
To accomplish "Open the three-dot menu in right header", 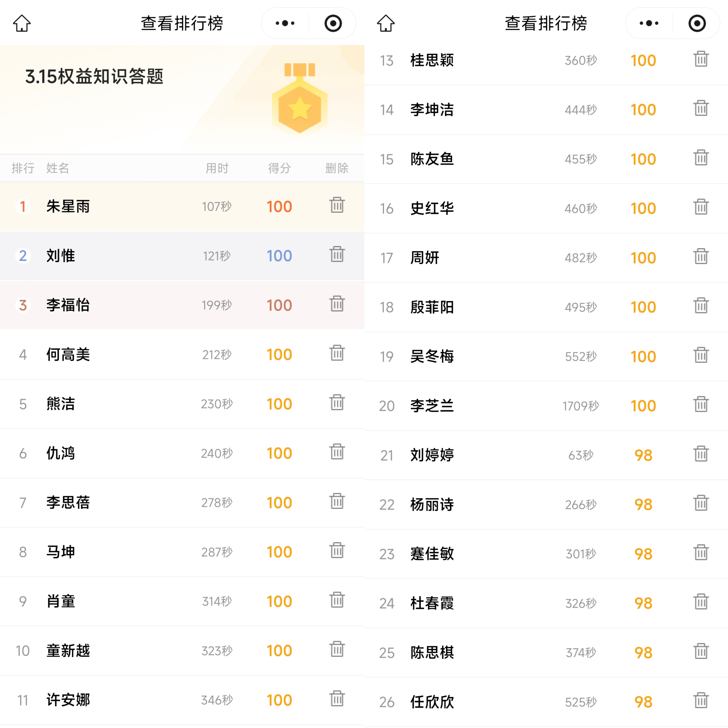I will [649, 23].
